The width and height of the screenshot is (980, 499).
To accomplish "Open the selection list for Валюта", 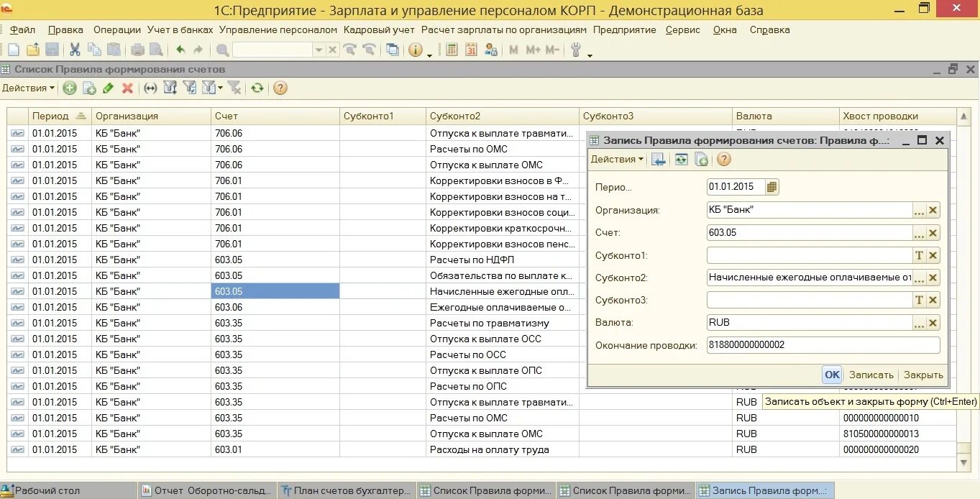I will (x=919, y=323).
